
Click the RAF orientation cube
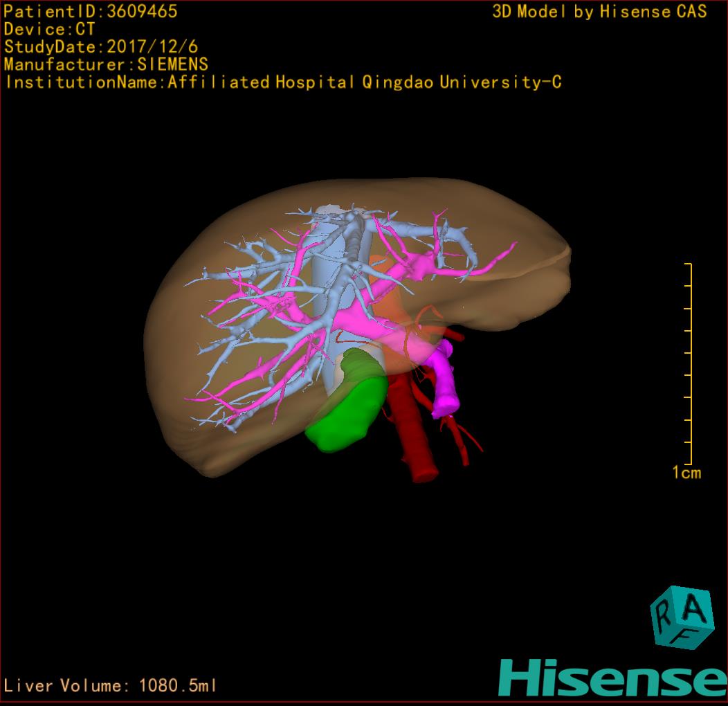(682, 618)
